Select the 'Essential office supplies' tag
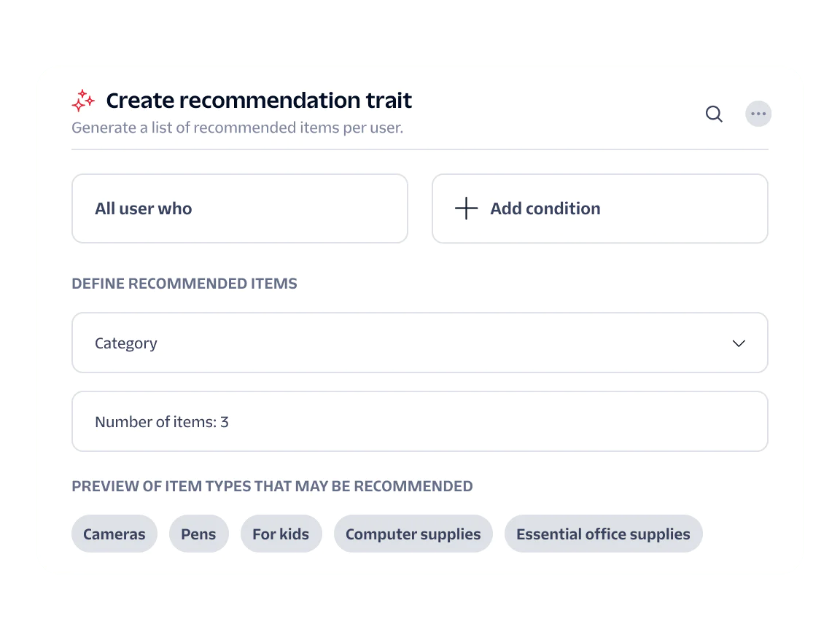The width and height of the screenshot is (840, 640). 603,534
